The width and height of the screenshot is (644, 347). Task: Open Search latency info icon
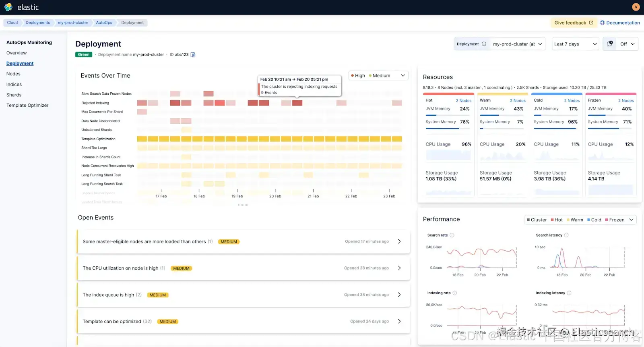pos(566,235)
